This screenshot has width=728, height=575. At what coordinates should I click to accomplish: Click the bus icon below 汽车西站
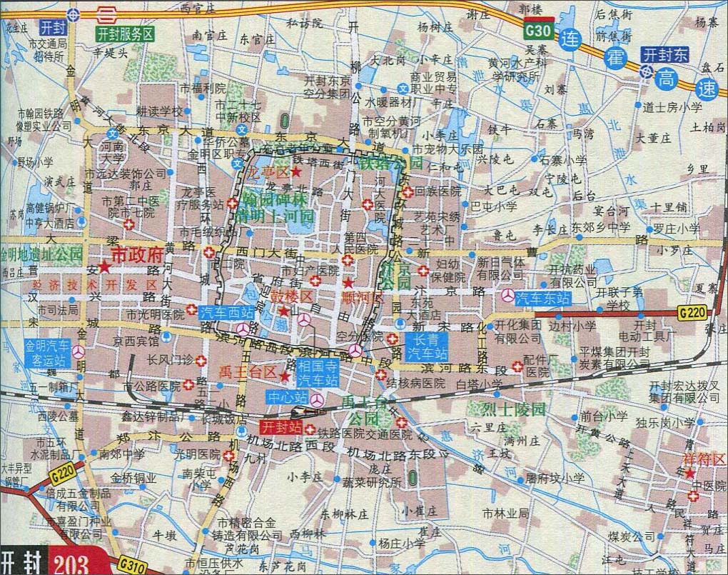[x=244, y=329]
